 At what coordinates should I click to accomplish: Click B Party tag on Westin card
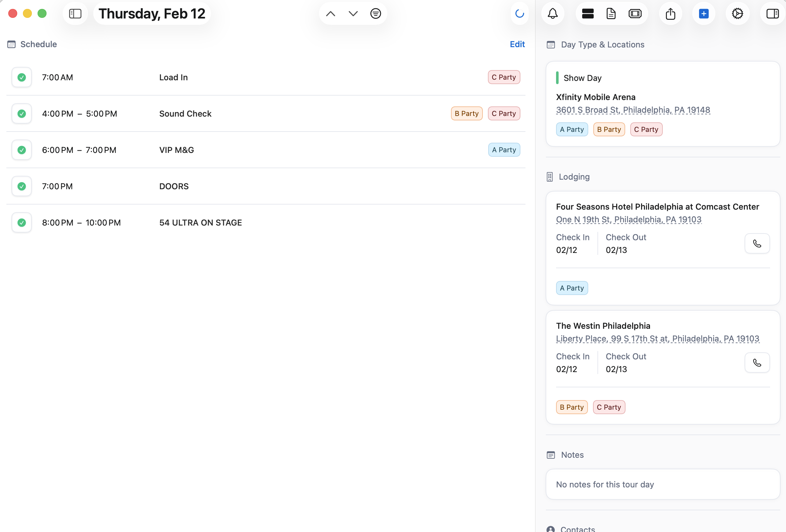[x=572, y=407]
